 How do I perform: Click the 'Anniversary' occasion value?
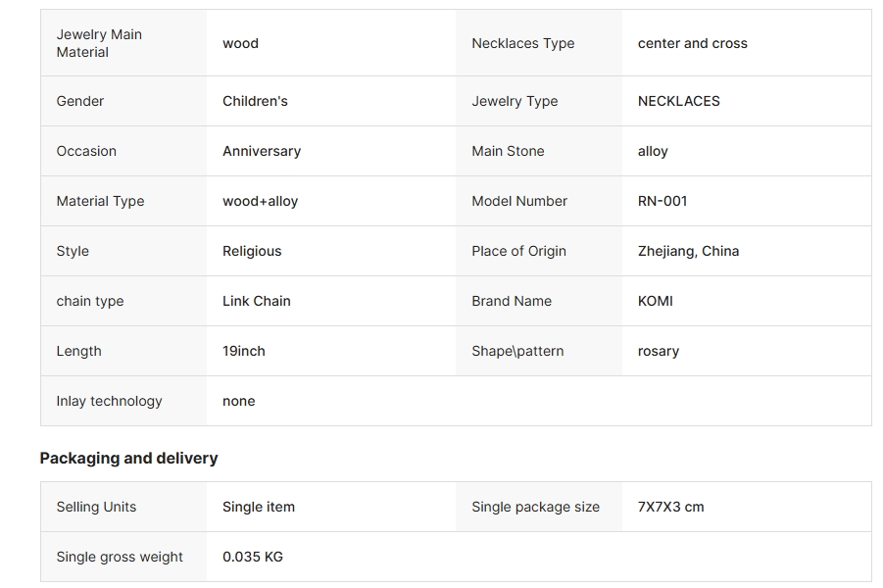tap(262, 151)
